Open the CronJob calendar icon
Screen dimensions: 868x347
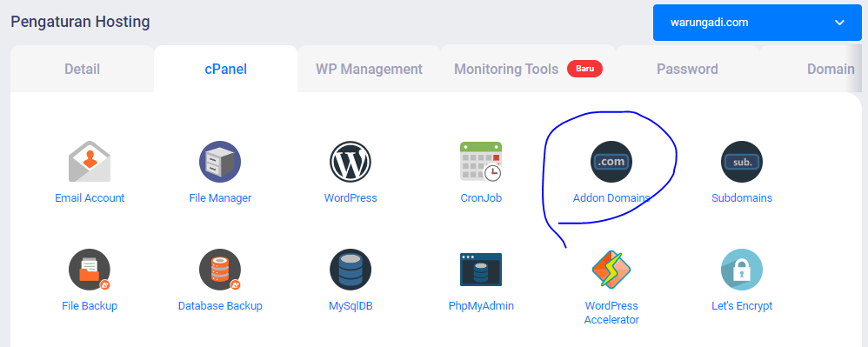click(x=481, y=161)
